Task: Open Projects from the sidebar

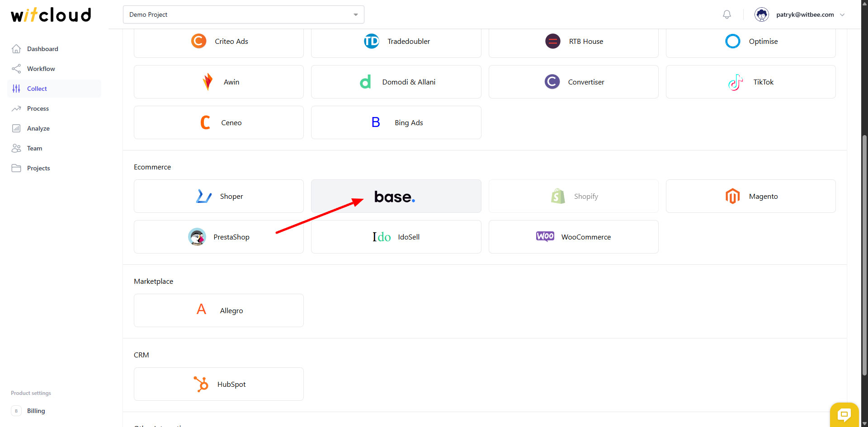Action: pos(54,168)
